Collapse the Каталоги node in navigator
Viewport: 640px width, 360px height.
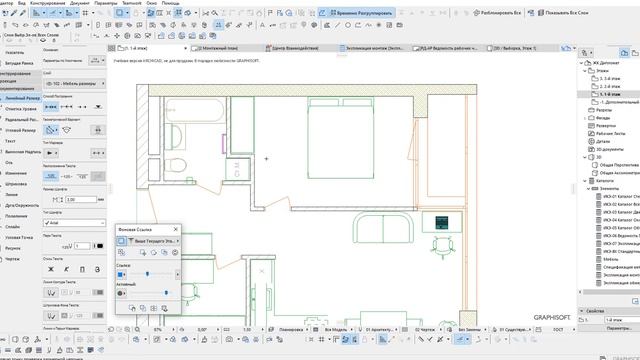[585, 181]
